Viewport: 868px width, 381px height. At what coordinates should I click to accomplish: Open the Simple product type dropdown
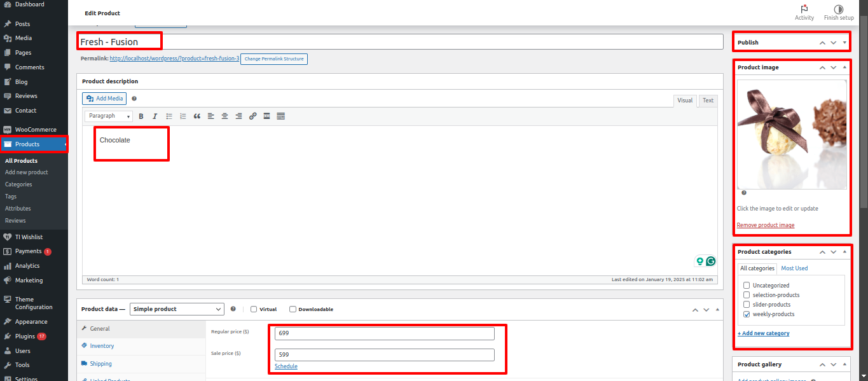177,309
